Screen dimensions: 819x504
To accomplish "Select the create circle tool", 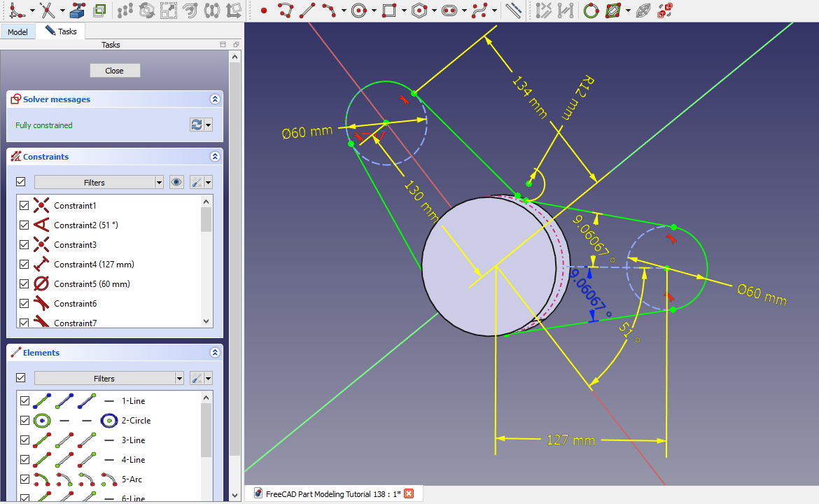I will [x=359, y=10].
